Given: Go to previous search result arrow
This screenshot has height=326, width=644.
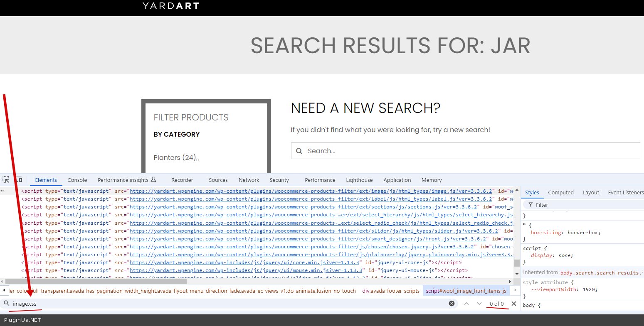Looking at the screenshot, I should click(x=466, y=304).
